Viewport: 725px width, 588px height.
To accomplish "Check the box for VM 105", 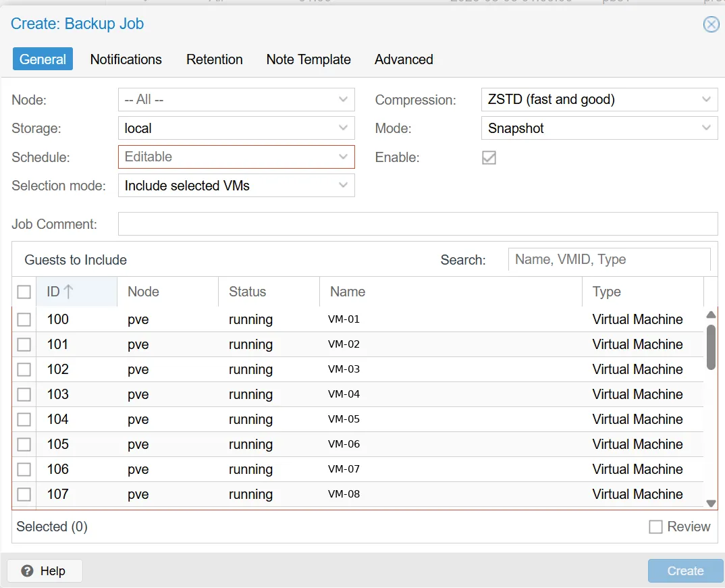I will pos(24,444).
